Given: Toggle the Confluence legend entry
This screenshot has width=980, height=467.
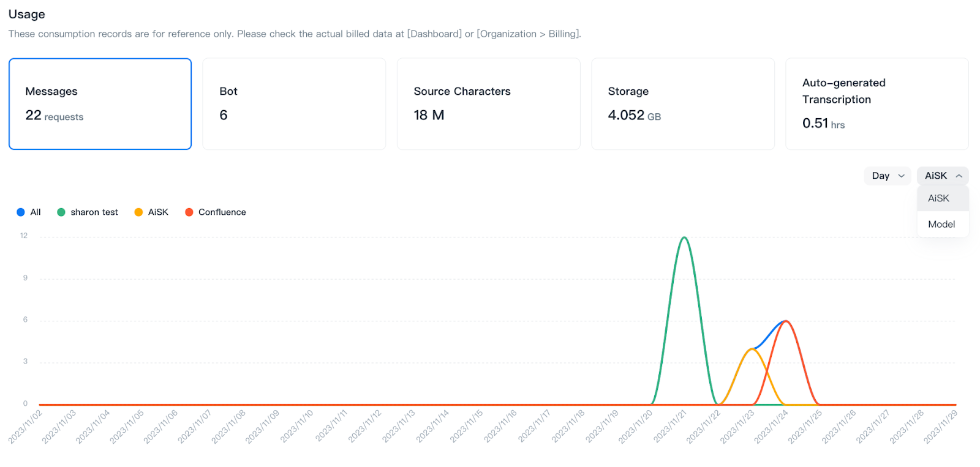Looking at the screenshot, I should pos(216,212).
